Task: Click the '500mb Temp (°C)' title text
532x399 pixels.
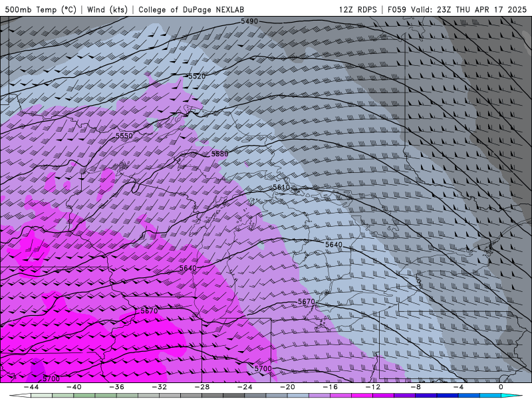Action: [x=41, y=9]
